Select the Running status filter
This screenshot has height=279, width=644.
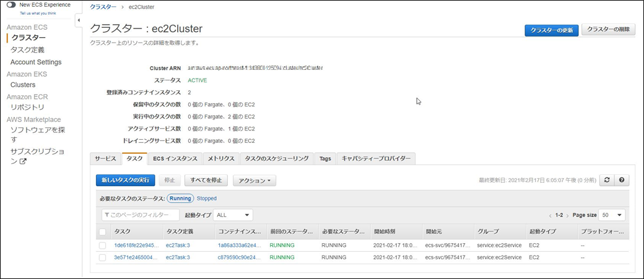180,198
